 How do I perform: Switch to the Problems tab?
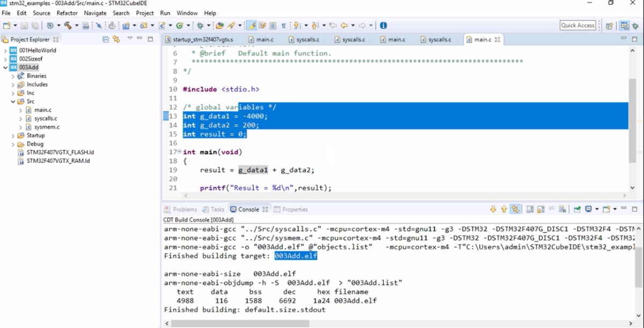[180, 210]
